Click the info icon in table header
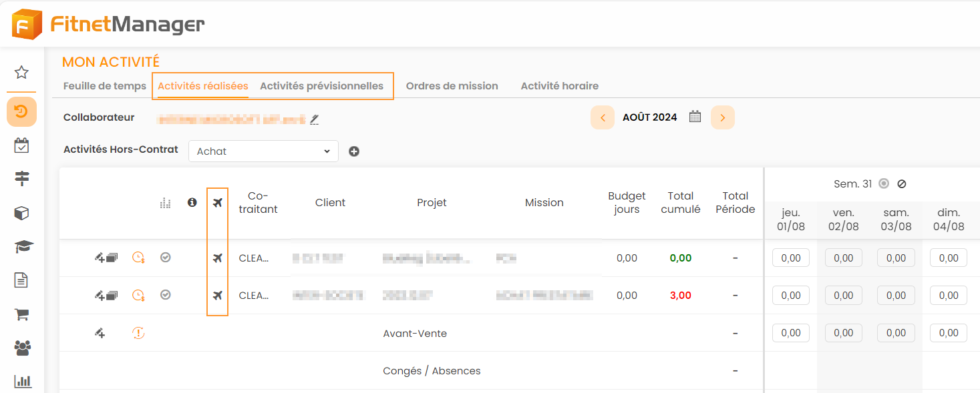The width and height of the screenshot is (980, 393). [x=192, y=202]
